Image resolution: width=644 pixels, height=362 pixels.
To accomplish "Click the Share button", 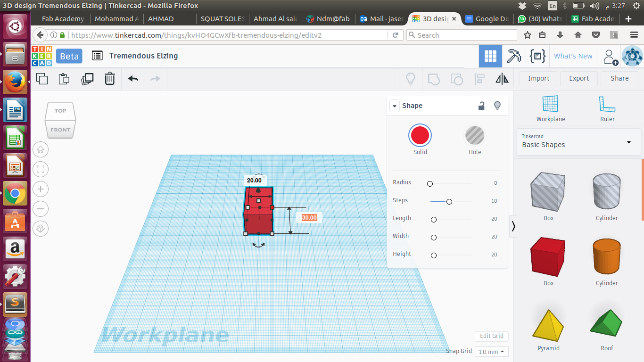I will [619, 78].
